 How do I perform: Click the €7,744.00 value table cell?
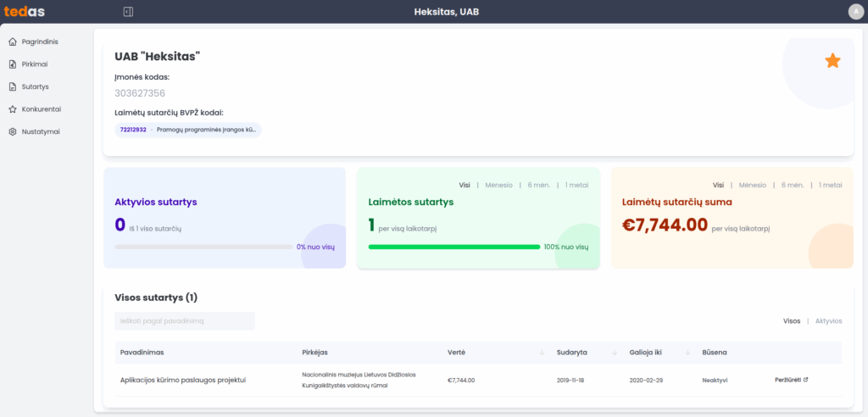pyautogui.click(x=461, y=381)
